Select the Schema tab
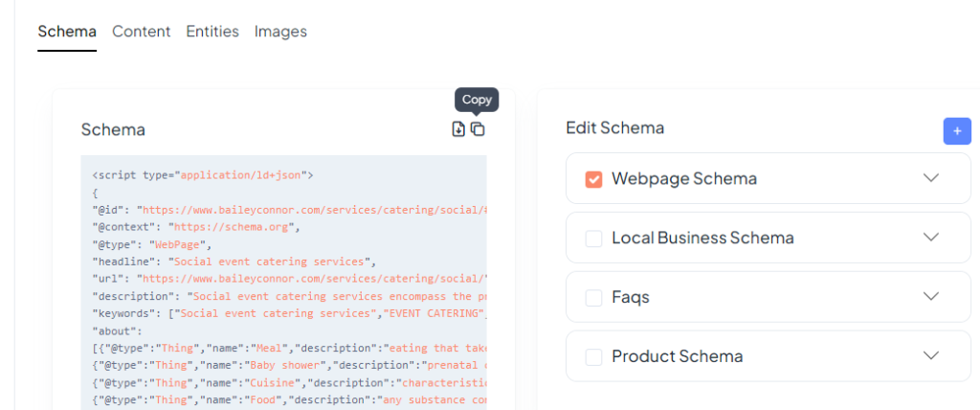The image size is (980, 410). point(67,32)
